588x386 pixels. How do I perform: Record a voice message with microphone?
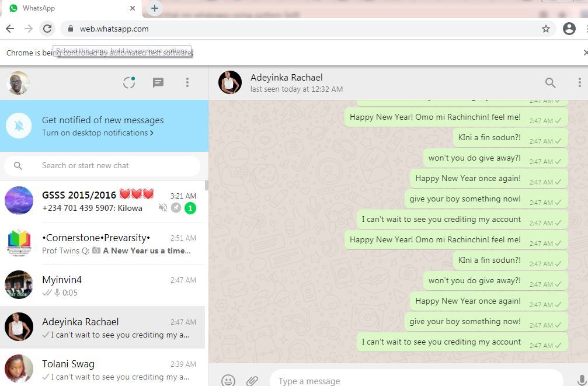(x=581, y=380)
